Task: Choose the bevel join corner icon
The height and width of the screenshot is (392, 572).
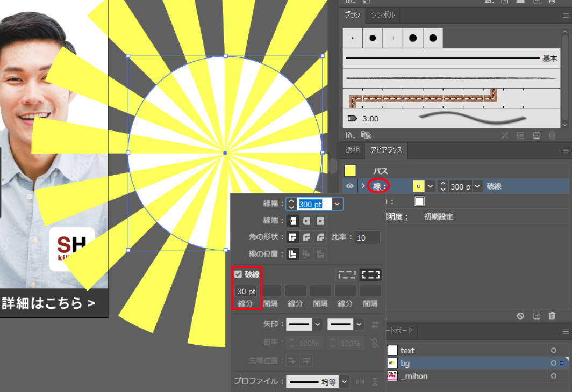Action: (320, 237)
